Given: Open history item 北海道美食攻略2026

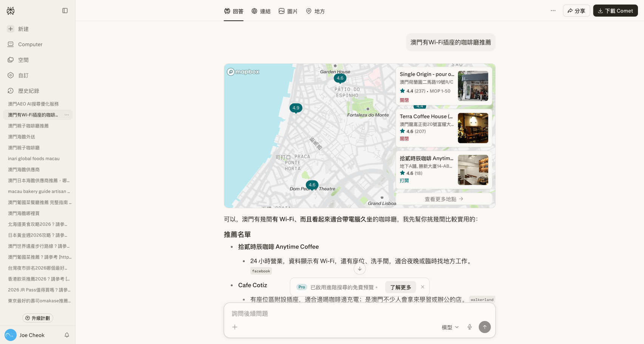Looking at the screenshot, I should (38, 224).
